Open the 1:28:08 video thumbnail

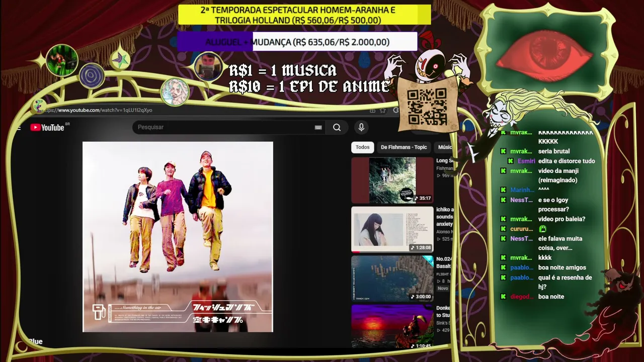[x=392, y=229]
